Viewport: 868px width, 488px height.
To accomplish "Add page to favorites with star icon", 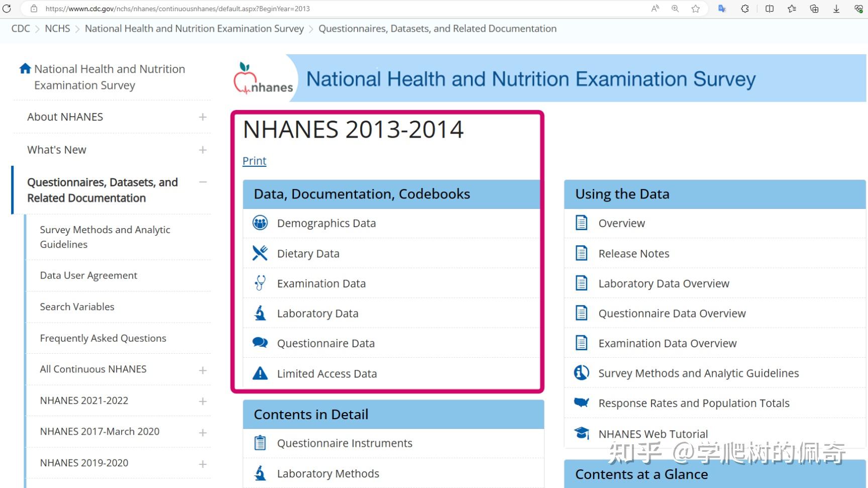I will pos(696,9).
